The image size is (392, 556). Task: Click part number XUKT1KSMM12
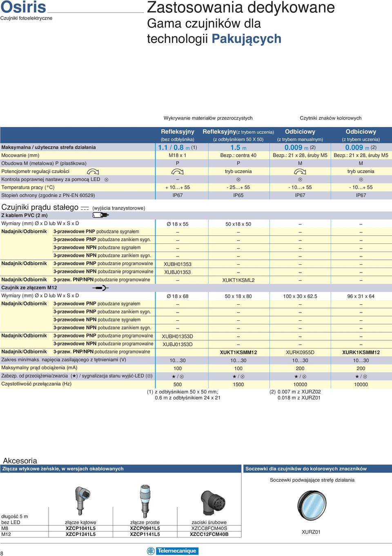pyautogui.click(x=238, y=352)
